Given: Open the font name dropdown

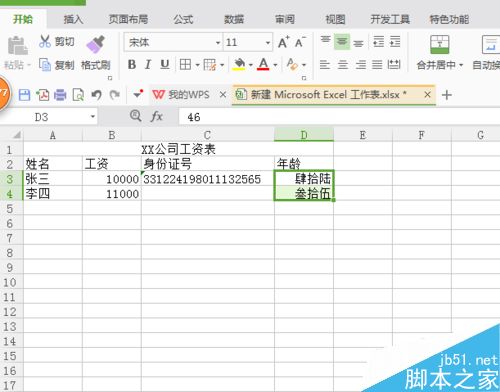Looking at the screenshot, I should click(218, 43).
